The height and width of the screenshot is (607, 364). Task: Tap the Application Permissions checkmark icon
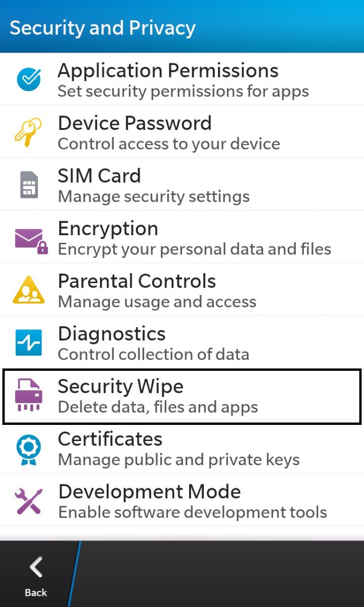tap(29, 79)
